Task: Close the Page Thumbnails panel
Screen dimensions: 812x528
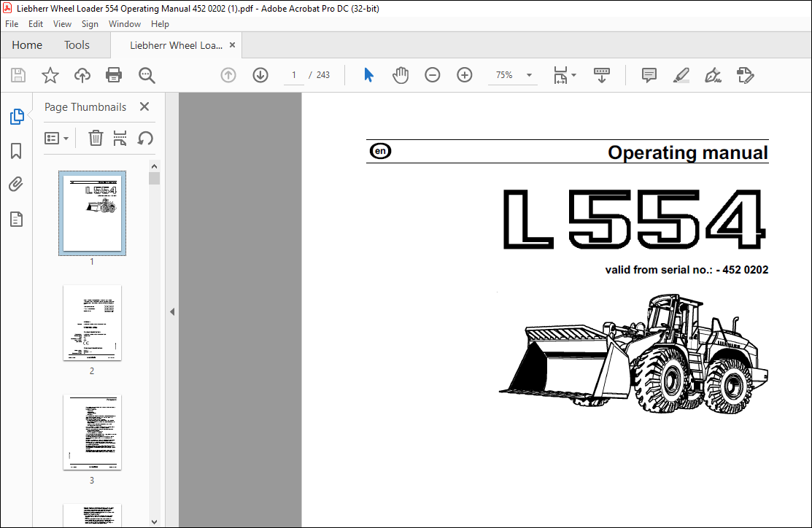Action: coord(144,106)
